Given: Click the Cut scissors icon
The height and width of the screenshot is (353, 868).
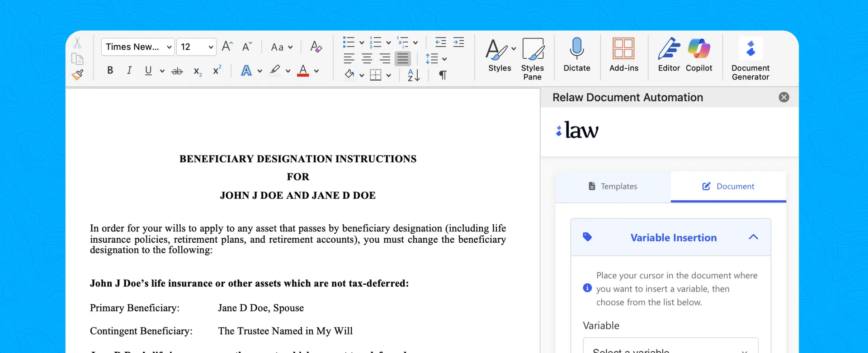Looking at the screenshot, I should coord(77,43).
